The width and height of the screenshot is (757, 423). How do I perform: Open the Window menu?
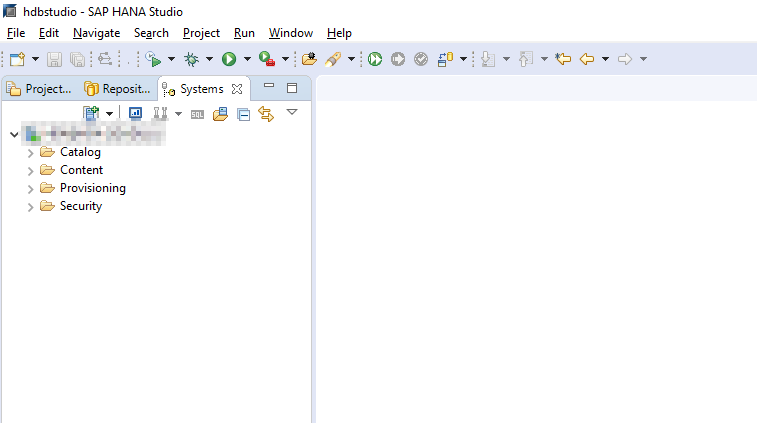(291, 33)
